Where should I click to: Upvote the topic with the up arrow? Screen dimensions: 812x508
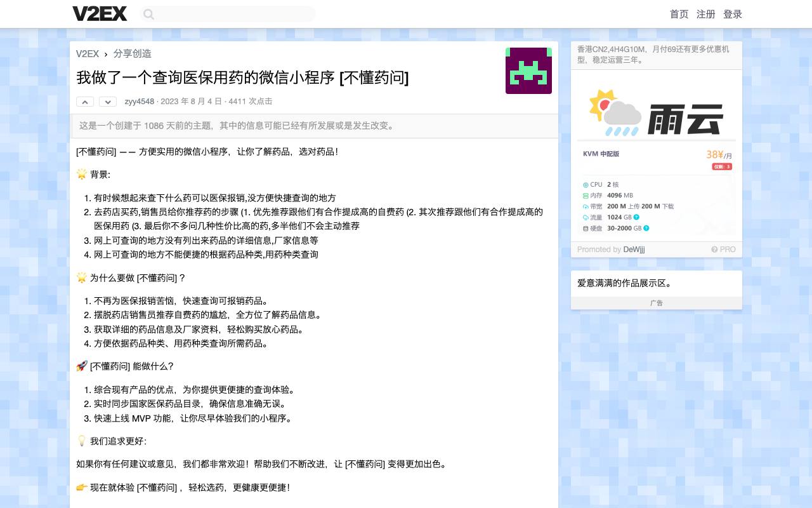point(85,102)
